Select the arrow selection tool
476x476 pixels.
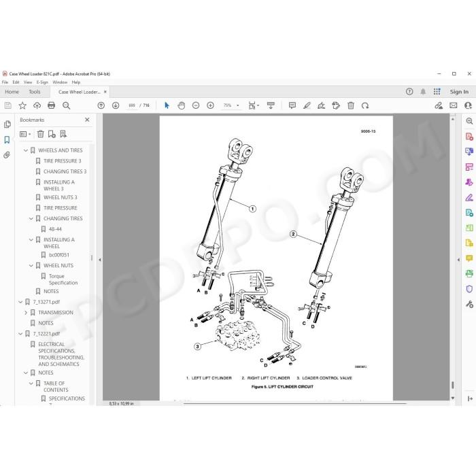(x=167, y=105)
